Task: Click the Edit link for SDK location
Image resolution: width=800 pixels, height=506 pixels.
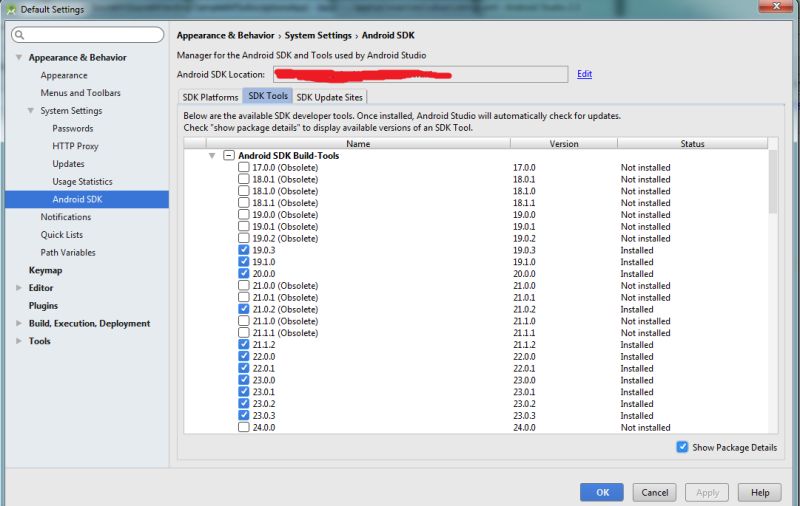Action: (585, 74)
